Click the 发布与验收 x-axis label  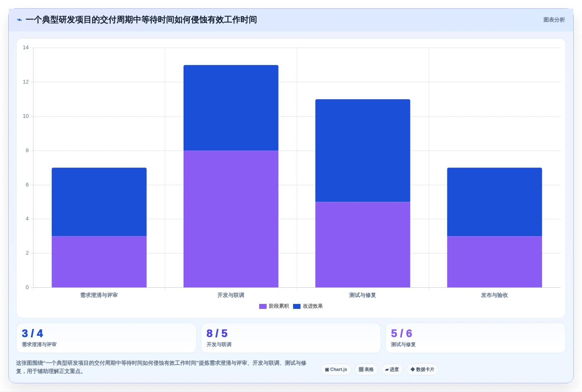[x=495, y=295]
